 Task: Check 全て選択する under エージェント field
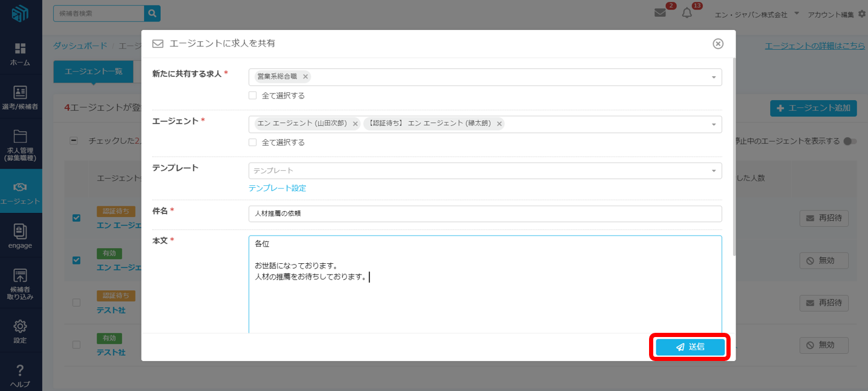coord(253,143)
